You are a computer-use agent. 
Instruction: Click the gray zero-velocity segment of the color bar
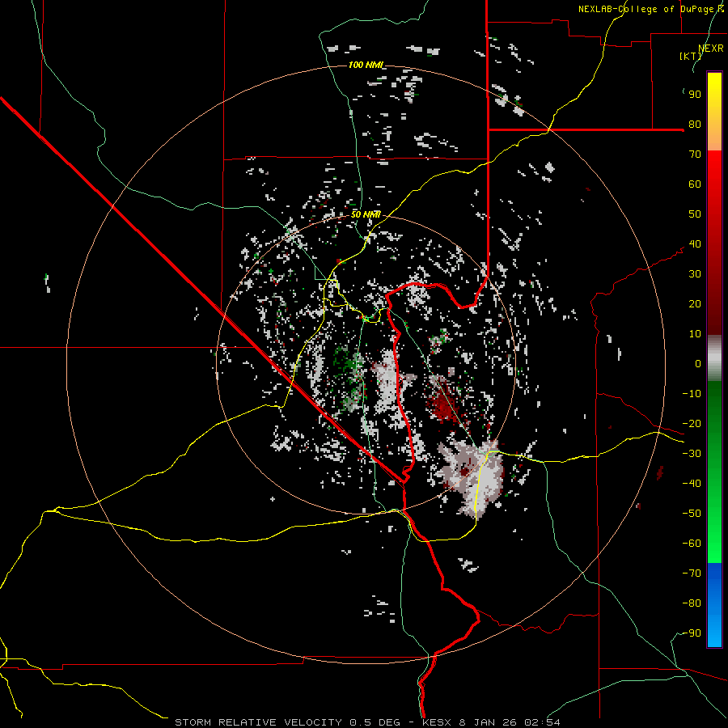(x=714, y=358)
